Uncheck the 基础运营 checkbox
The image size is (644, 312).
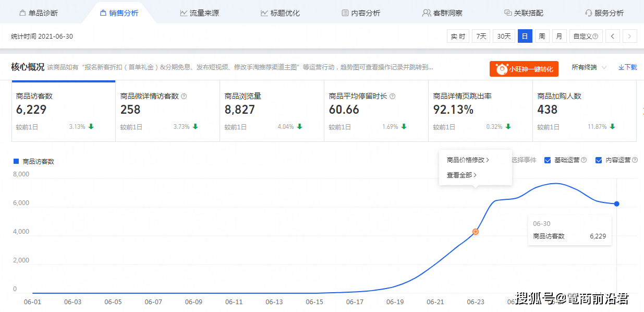(x=548, y=160)
